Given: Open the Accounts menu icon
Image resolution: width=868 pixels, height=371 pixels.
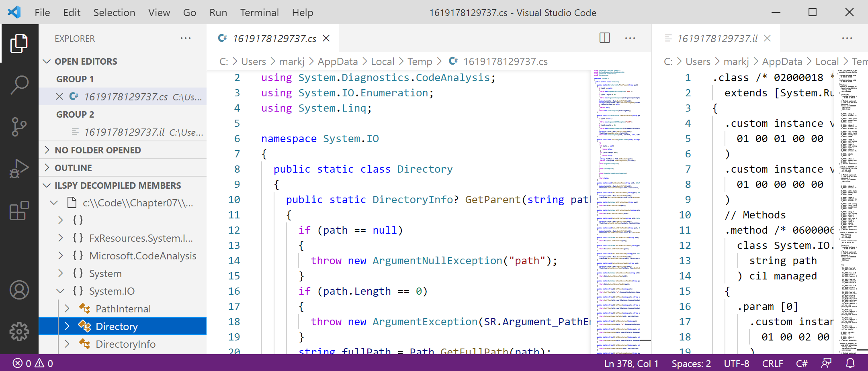Looking at the screenshot, I should (19, 290).
